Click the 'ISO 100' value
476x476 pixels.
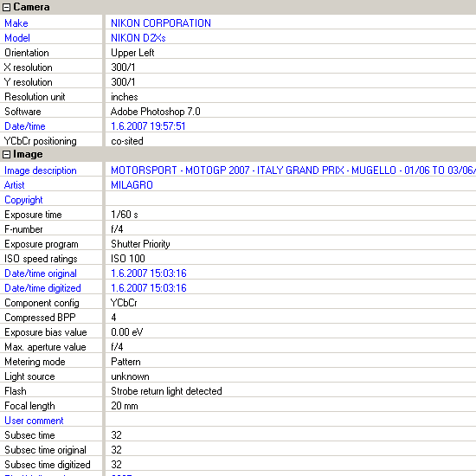point(128,259)
